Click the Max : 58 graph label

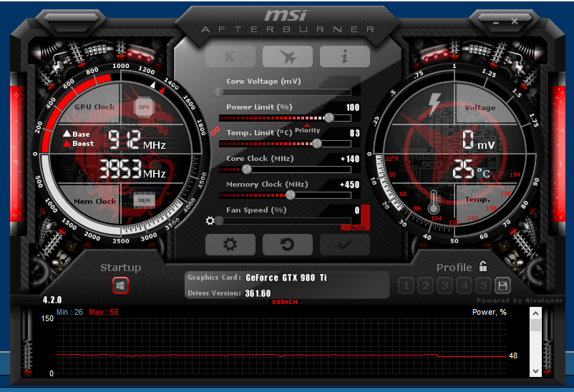pyautogui.click(x=104, y=312)
